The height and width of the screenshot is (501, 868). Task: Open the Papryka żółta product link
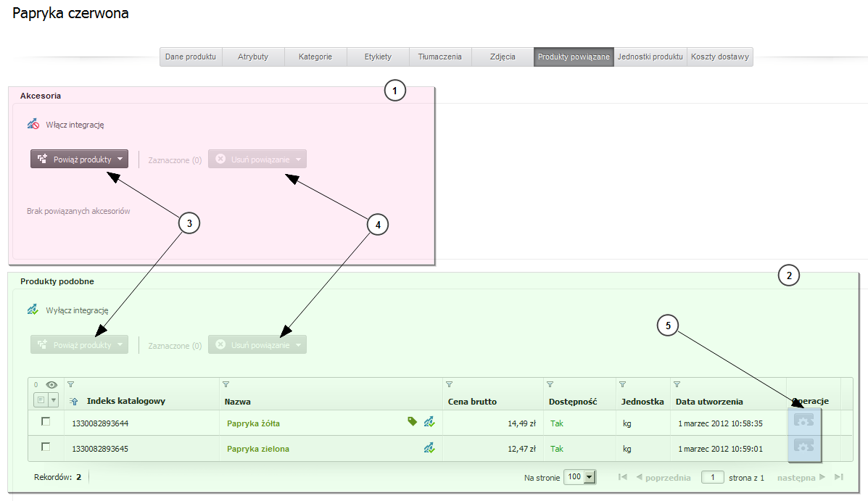click(253, 423)
